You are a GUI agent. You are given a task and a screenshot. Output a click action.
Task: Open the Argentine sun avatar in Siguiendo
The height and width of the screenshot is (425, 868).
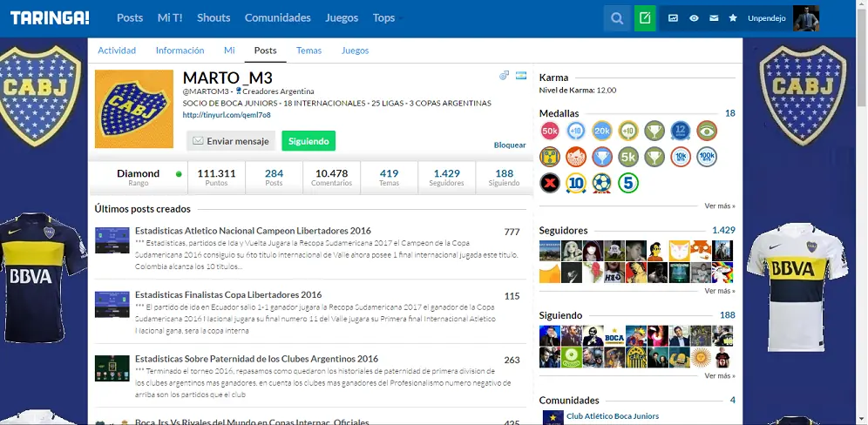tap(701, 357)
